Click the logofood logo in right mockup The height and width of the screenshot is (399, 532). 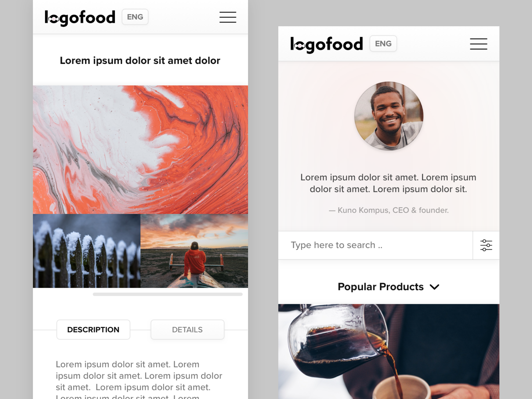pos(327,45)
